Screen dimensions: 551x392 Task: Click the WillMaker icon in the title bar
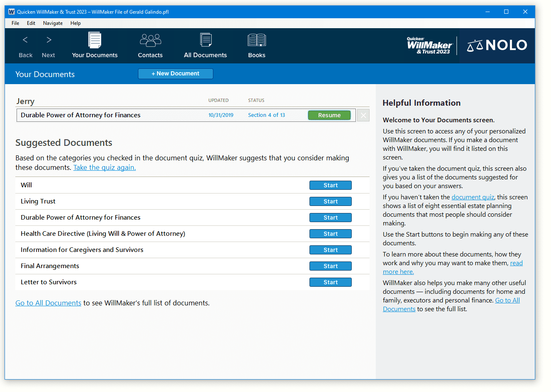tap(11, 12)
